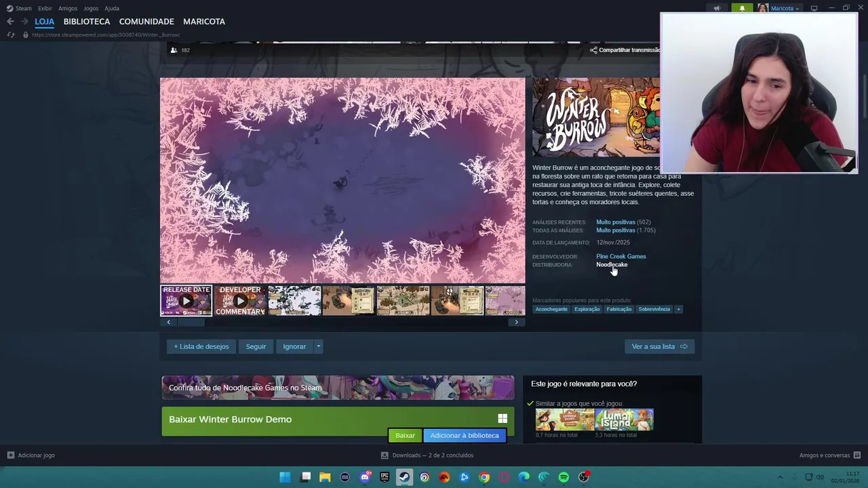Click the green Baixar demo button
Viewport: 868px width, 488px height.
coord(405,436)
